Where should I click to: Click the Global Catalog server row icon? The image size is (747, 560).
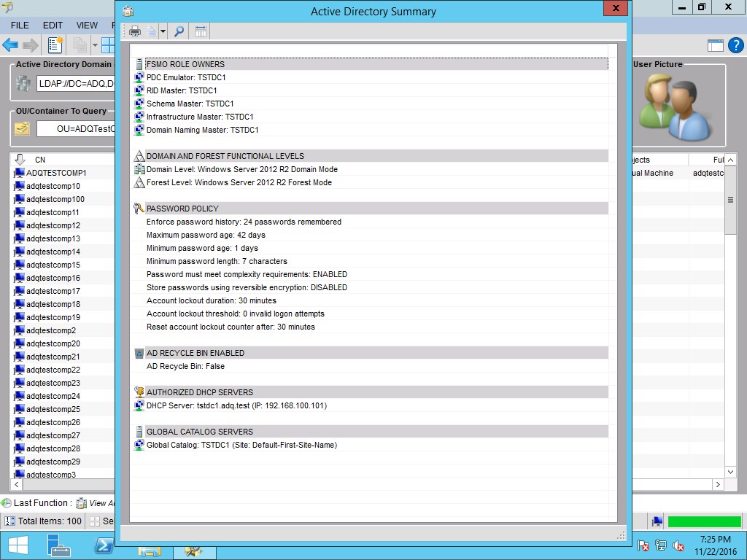(x=139, y=446)
